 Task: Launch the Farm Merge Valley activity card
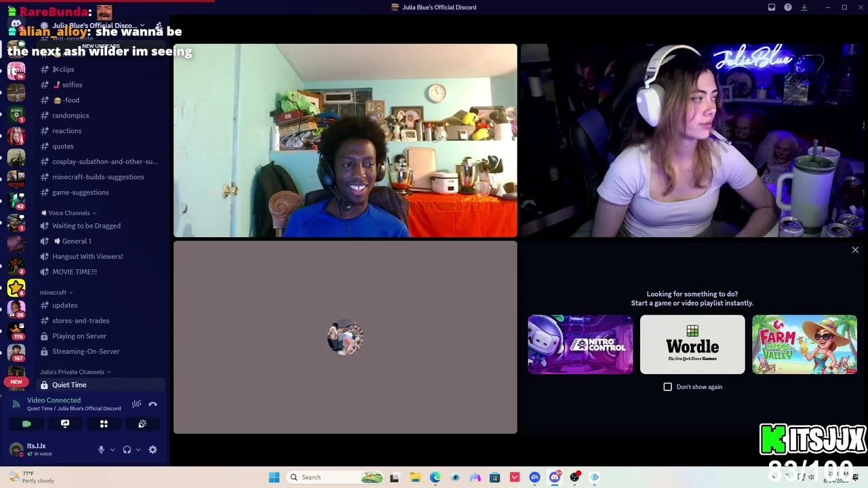tap(804, 344)
